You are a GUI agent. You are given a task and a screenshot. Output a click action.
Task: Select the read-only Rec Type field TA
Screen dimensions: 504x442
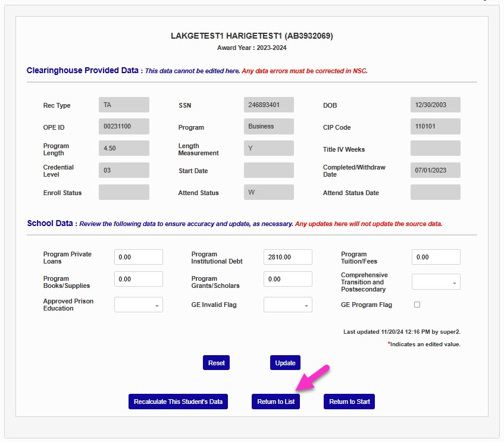[124, 105]
